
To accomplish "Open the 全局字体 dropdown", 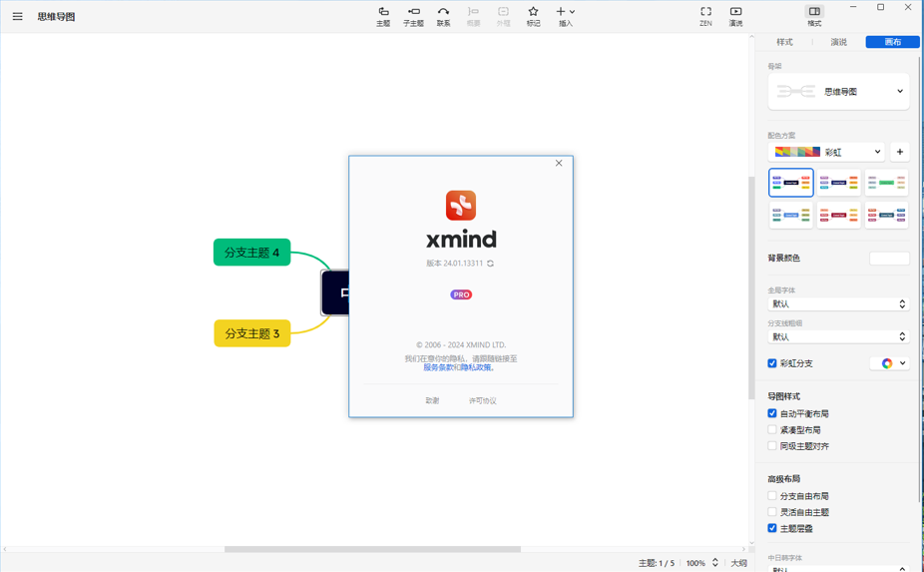I will click(x=838, y=303).
